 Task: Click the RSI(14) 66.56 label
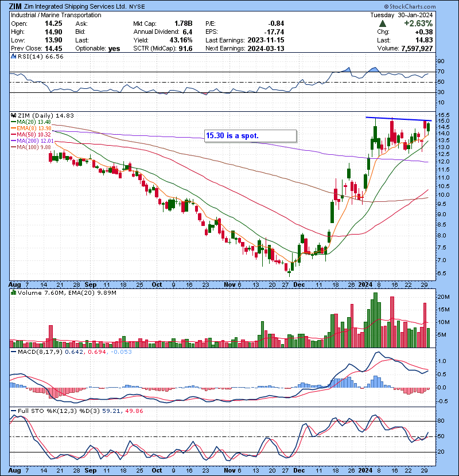(x=40, y=56)
